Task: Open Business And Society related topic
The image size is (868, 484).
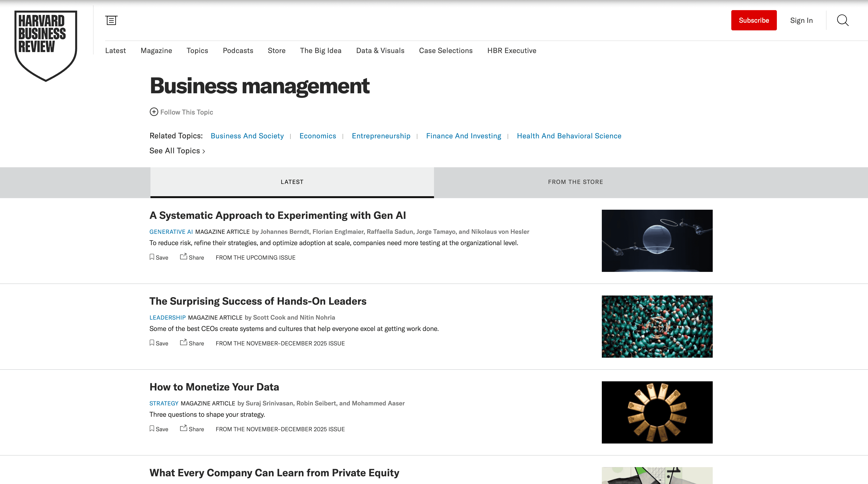Action: click(x=247, y=136)
